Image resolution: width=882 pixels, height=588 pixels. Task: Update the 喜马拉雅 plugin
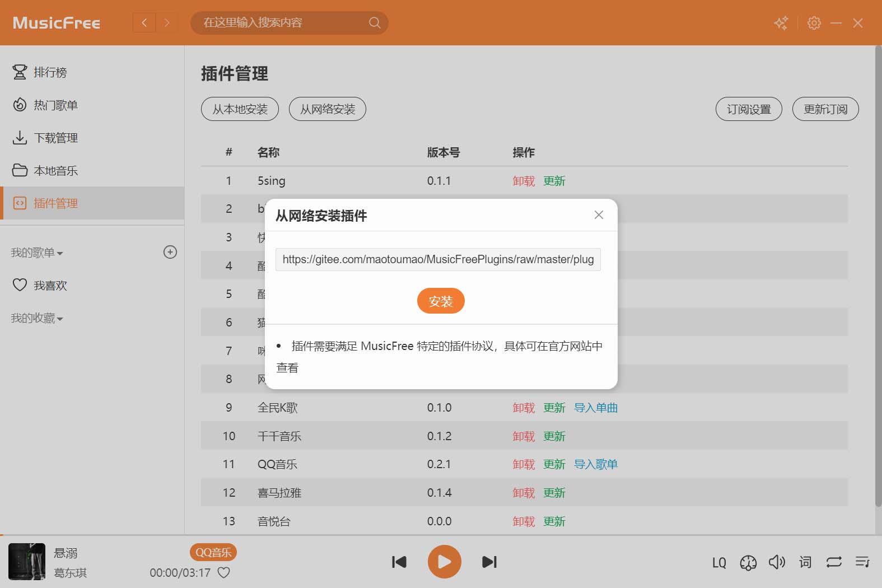(554, 493)
